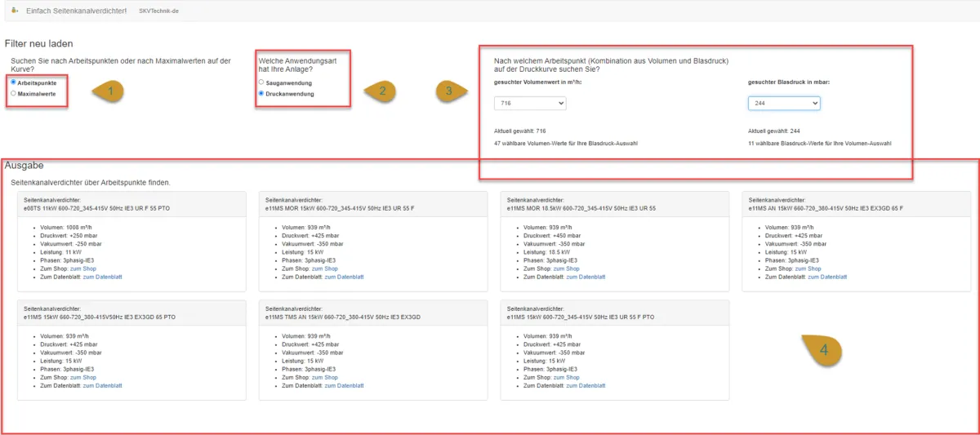Pick the Druckanwendung radio button

261,94
